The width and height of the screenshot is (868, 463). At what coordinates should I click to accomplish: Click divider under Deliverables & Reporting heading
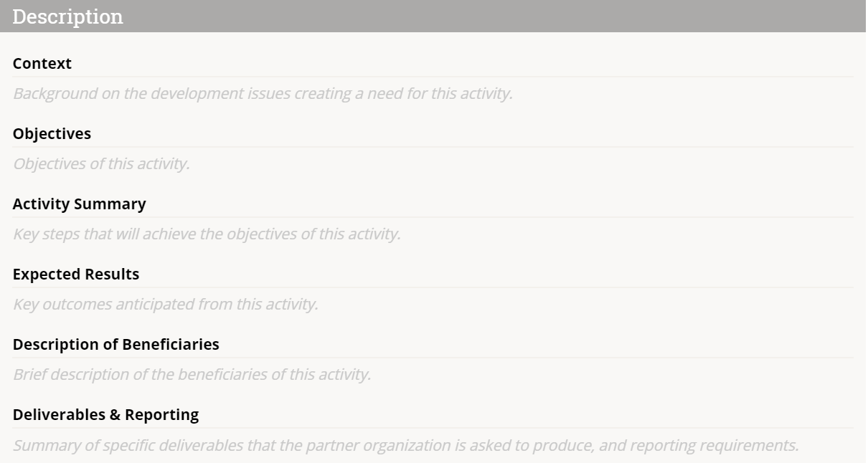coord(433,428)
